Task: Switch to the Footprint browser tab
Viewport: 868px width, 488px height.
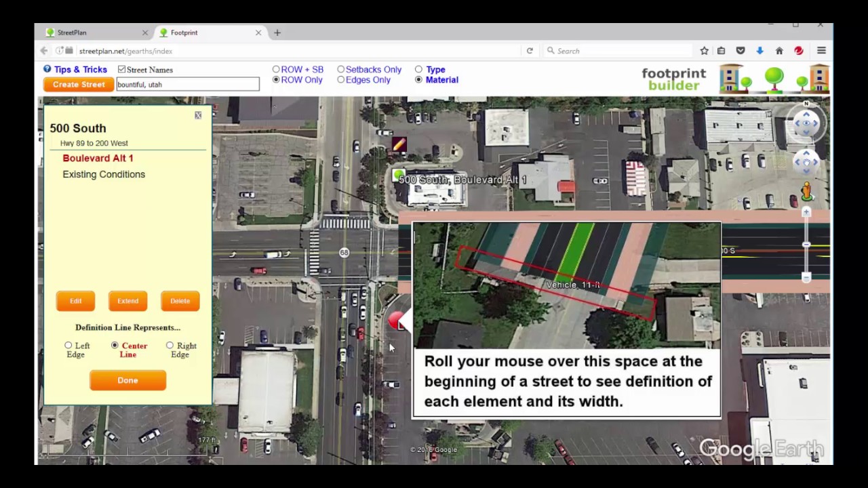Action: [210, 33]
